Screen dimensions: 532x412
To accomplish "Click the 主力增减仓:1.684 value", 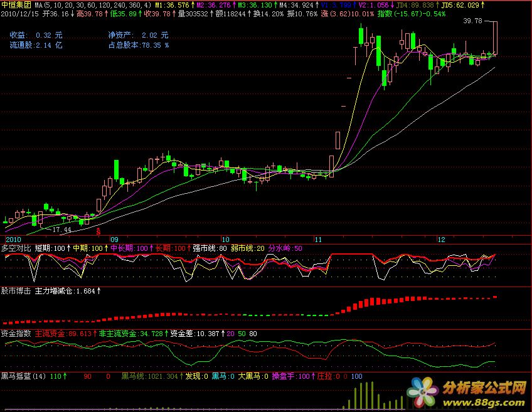I will coord(68,291).
